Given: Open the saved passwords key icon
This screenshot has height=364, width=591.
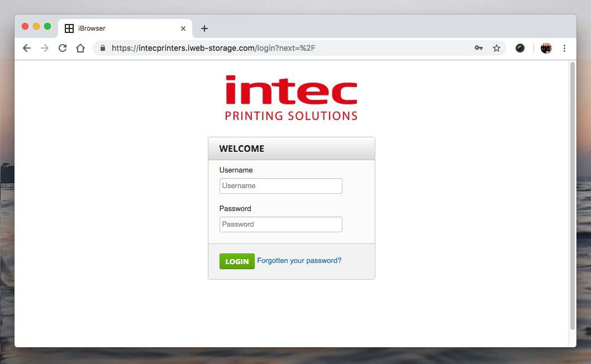Looking at the screenshot, I should (479, 48).
